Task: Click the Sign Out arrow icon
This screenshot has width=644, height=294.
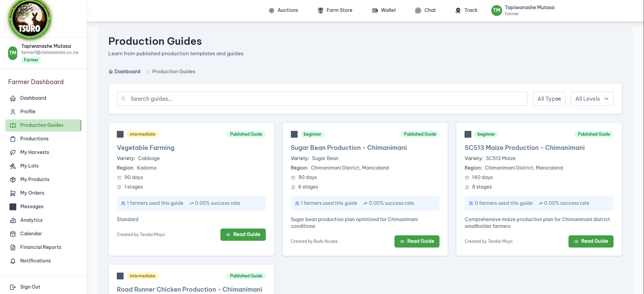Action: point(13,287)
